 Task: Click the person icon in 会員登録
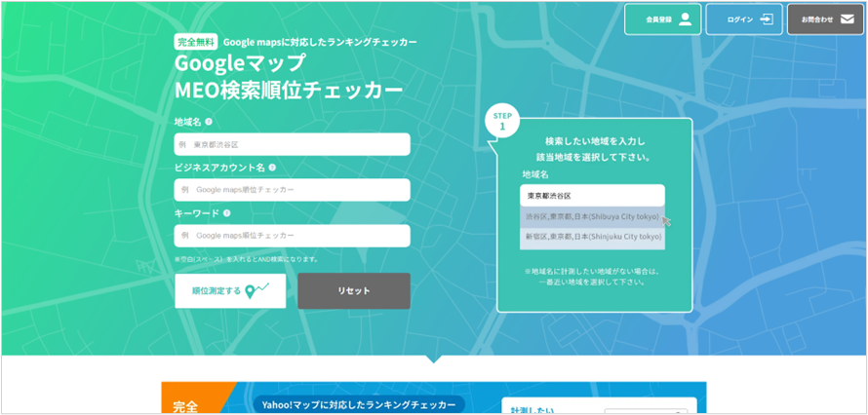point(686,19)
